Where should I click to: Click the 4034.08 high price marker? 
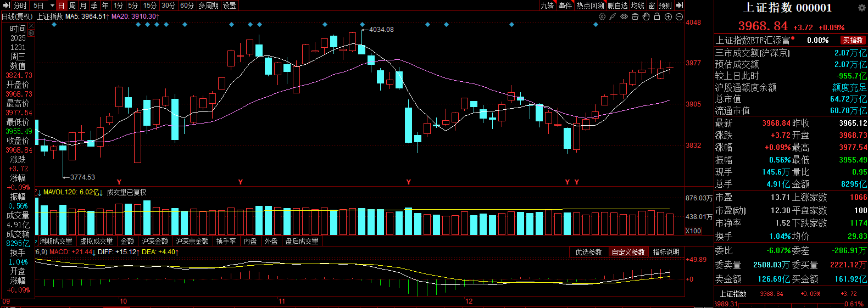click(x=381, y=30)
